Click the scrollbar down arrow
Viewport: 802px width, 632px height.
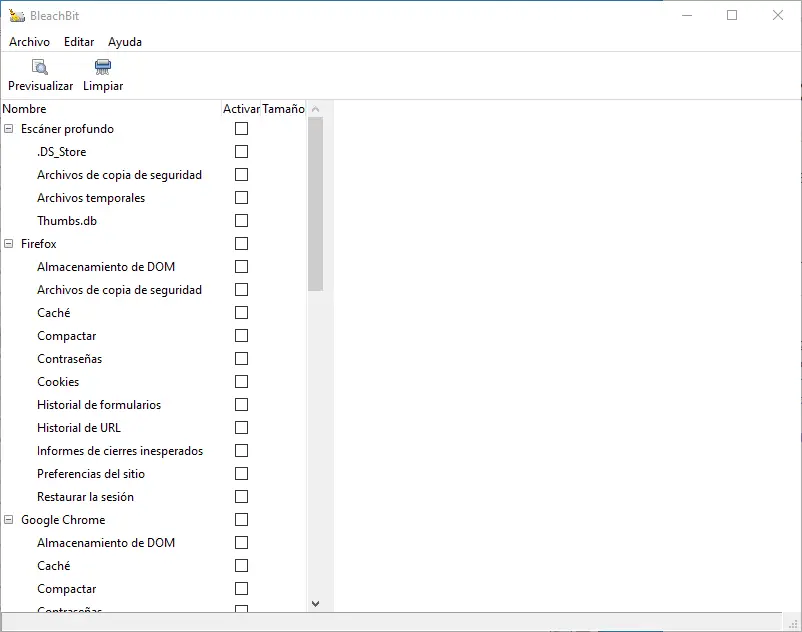click(x=316, y=604)
